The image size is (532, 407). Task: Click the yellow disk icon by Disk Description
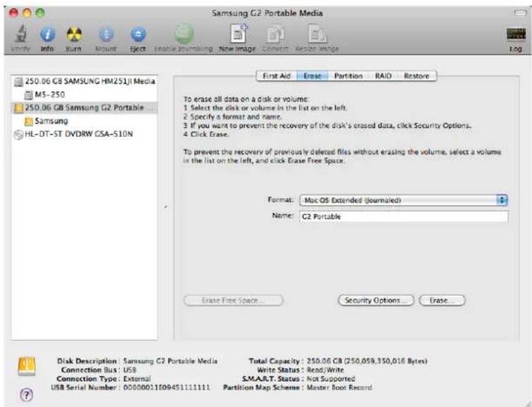[x=27, y=366]
